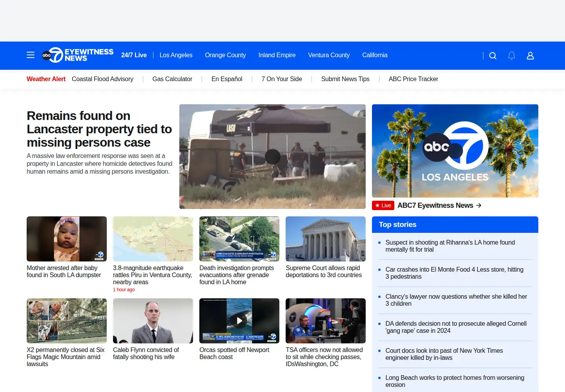565x392 pixels.
Task: Play the Orcas spotted off Newport video
Action: pyautogui.click(x=239, y=321)
